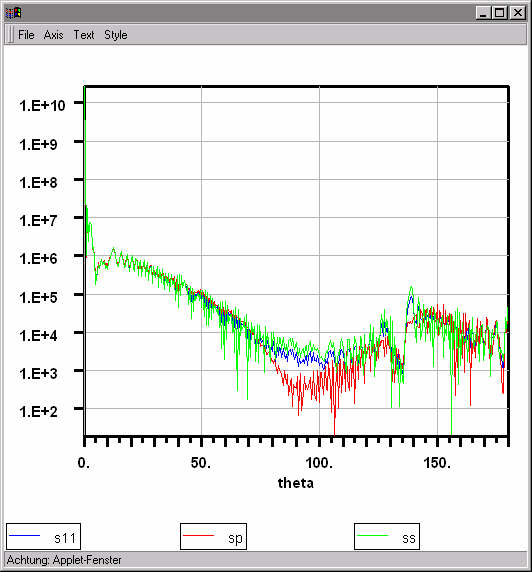The height and width of the screenshot is (572, 532).
Task: Select the s11 legend entry
Action: pos(43,537)
